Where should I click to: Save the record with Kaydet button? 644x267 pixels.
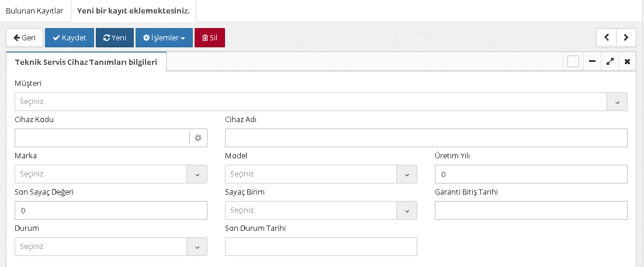(69, 37)
